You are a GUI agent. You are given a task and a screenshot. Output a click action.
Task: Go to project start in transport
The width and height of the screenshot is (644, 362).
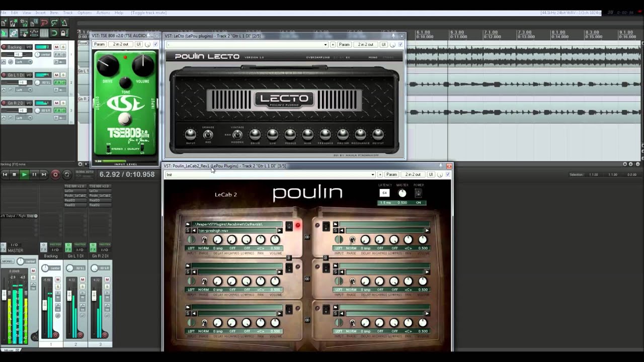[x=5, y=174]
